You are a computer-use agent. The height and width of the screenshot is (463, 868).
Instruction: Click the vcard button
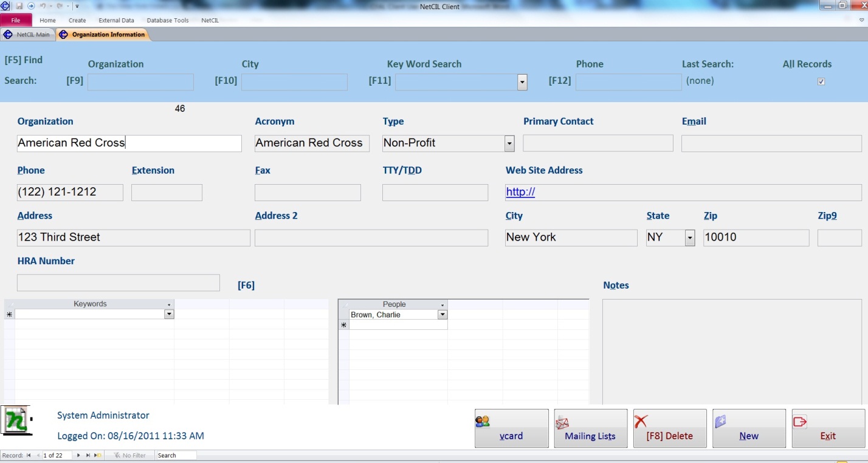511,428
